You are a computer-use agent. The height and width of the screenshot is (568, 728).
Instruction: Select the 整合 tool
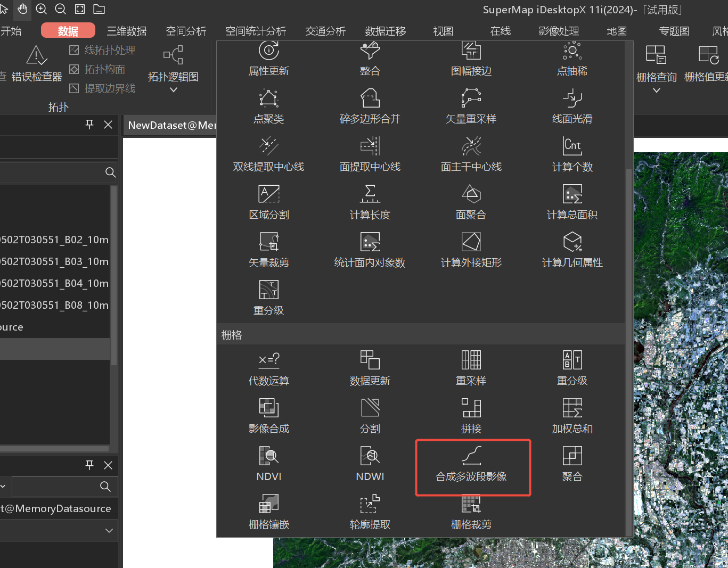[x=370, y=59]
